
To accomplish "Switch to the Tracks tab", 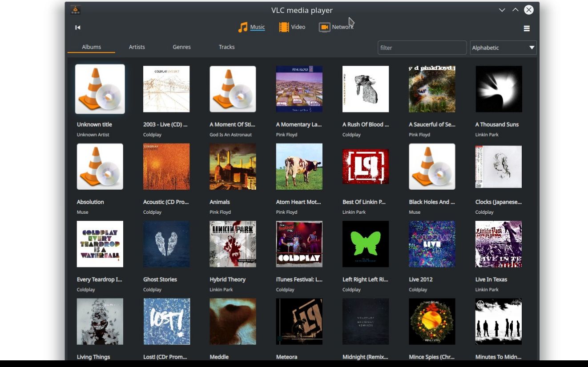I will pyautogui.click(x=227, y=47).
